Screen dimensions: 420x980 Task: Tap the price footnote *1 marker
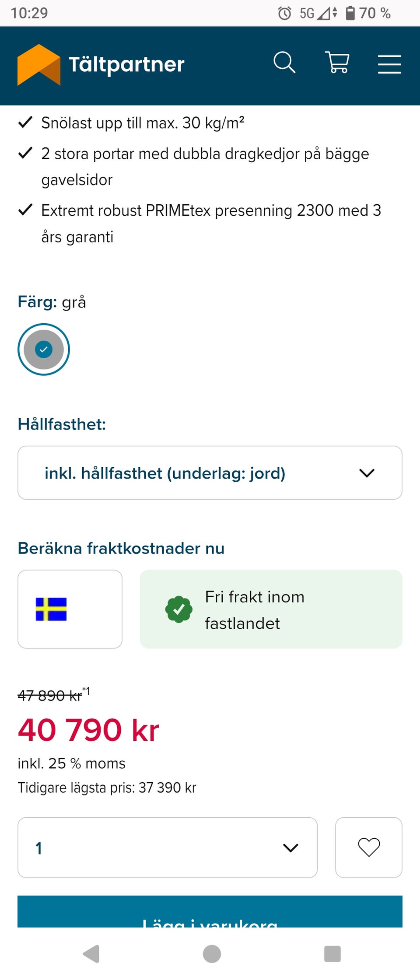click(87, 691)
